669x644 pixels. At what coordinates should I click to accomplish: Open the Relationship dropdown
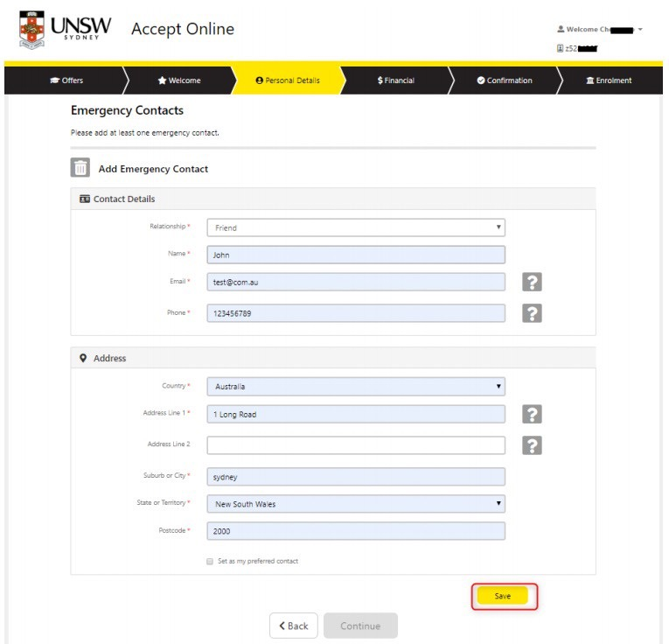click(356, 227)
